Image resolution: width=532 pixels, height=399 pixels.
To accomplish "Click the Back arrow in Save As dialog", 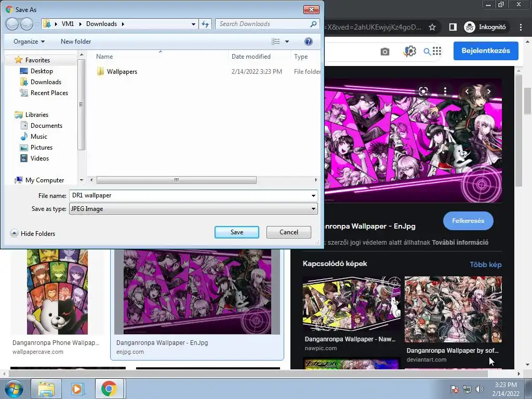I will [12, 24].
